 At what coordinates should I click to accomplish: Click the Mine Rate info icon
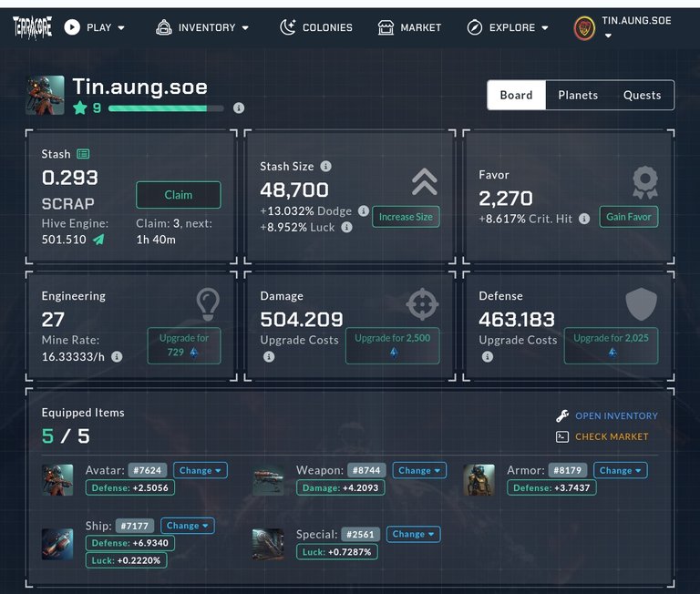click(117, 356)
